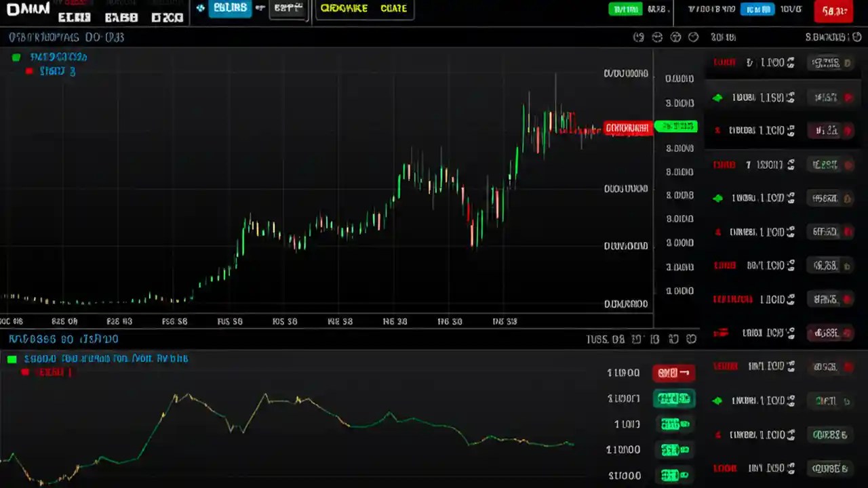This screenshot has width=868, height=488.
Task: Click the red sell price button at top-right
Action: pos(833,11)
